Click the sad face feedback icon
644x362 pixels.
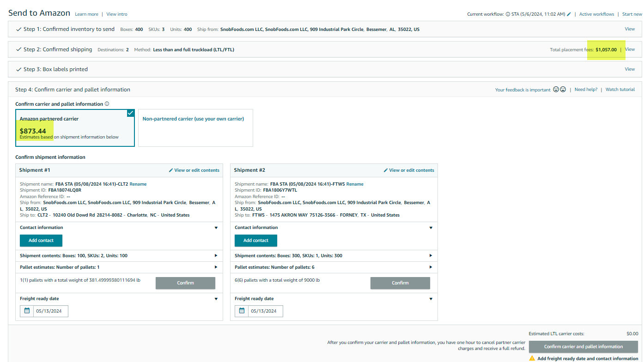[563, 90]
